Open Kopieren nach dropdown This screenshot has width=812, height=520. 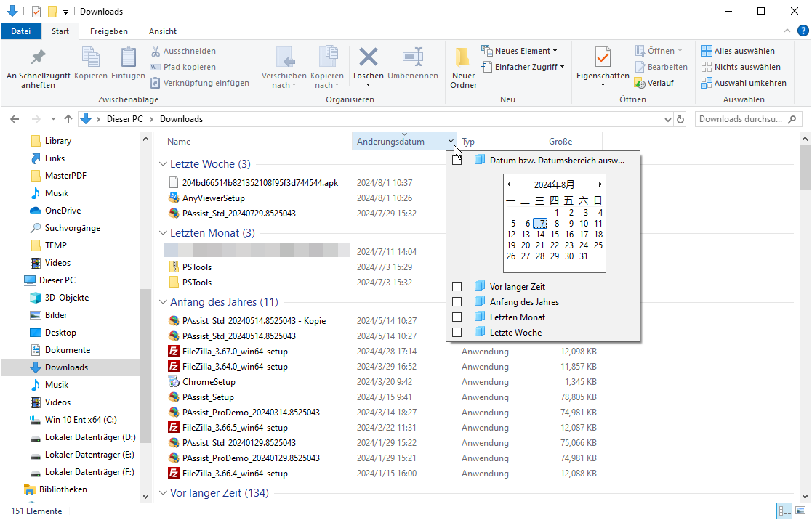327,68
